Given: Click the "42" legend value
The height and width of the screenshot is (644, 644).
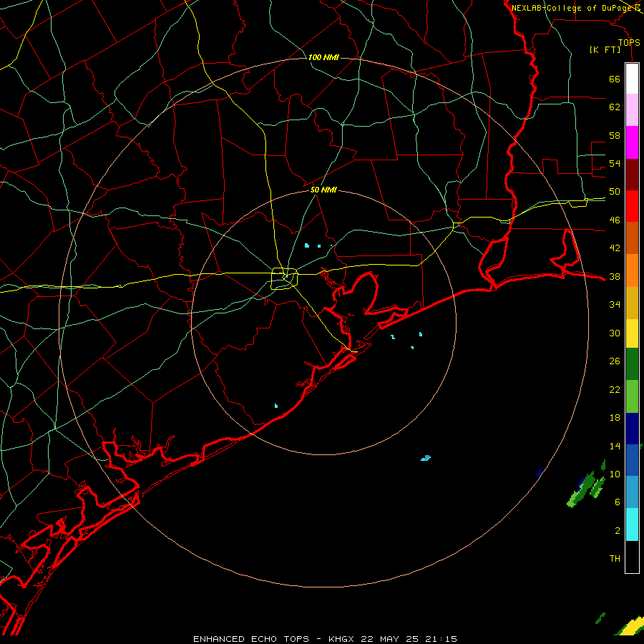Looking at the screenshot, I should [615, 248].
